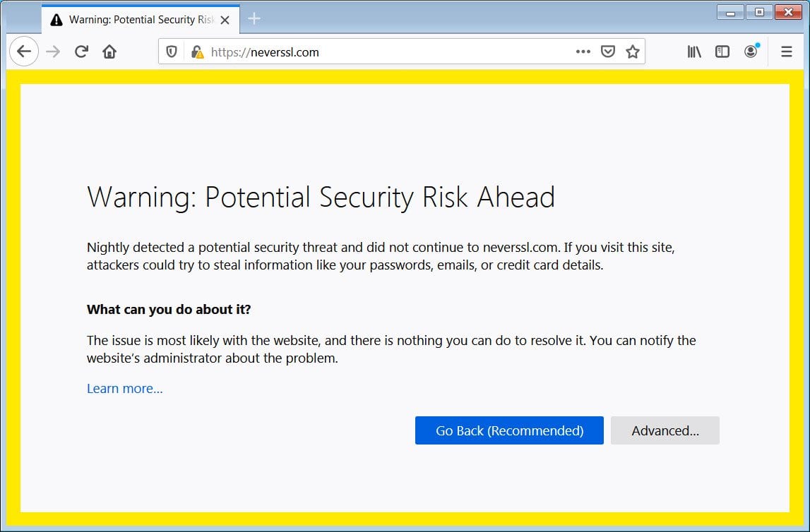810x532 pixels.
Task: Click Go Back (Recommended) button
Action: tap(509, 430)
